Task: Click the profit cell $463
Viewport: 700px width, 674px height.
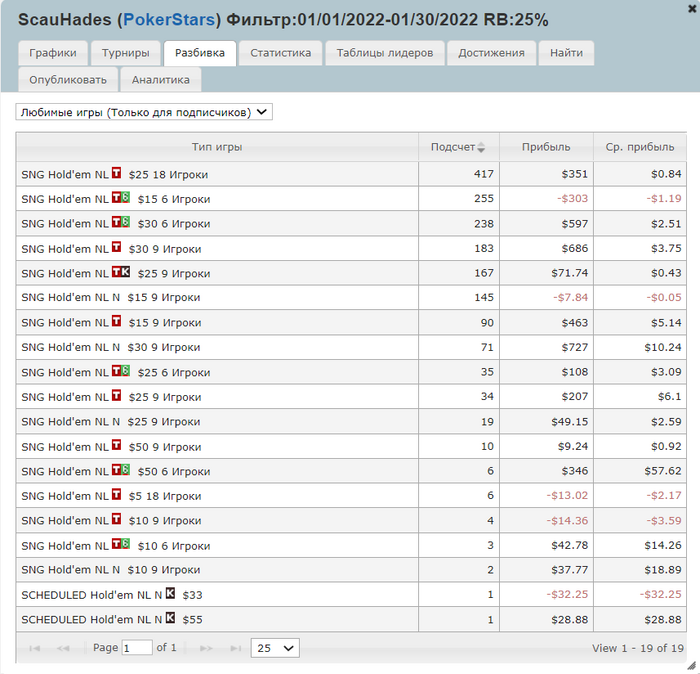Action: (x=546, y=322)
